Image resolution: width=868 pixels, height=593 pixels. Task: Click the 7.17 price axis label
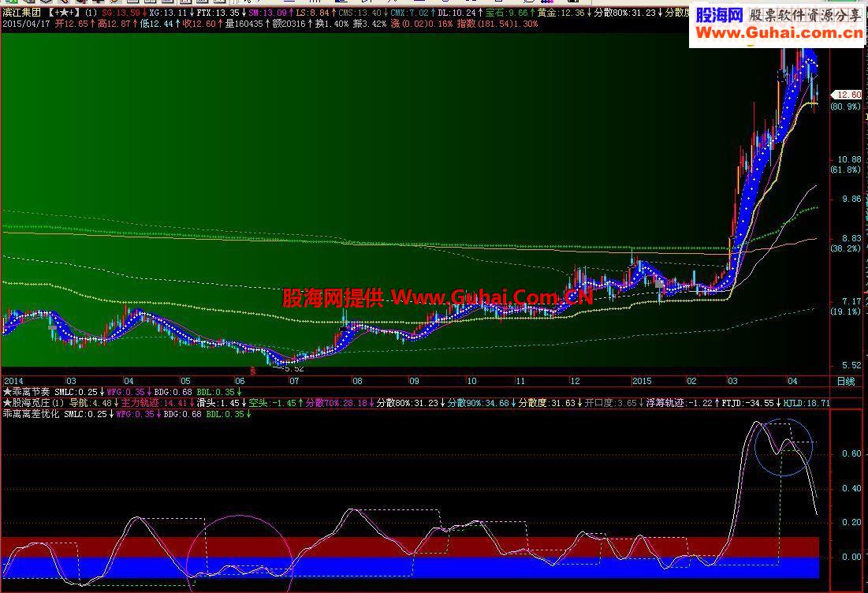(851, 302)
